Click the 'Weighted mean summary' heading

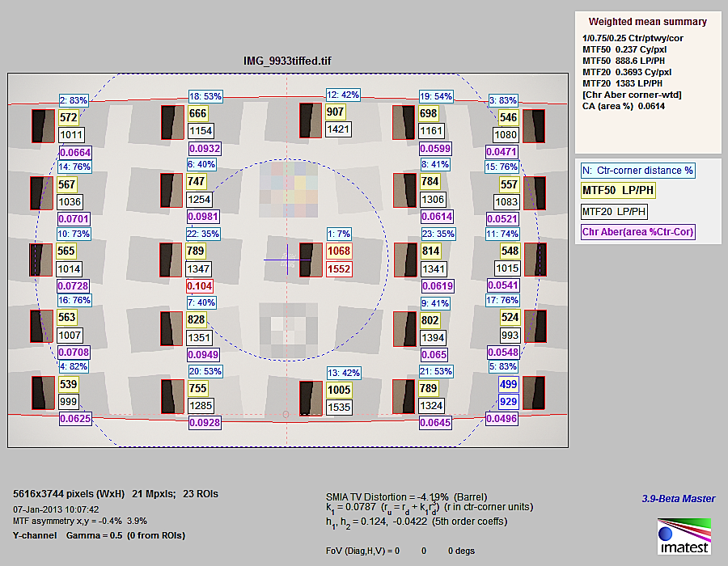(x=647, y=22)
